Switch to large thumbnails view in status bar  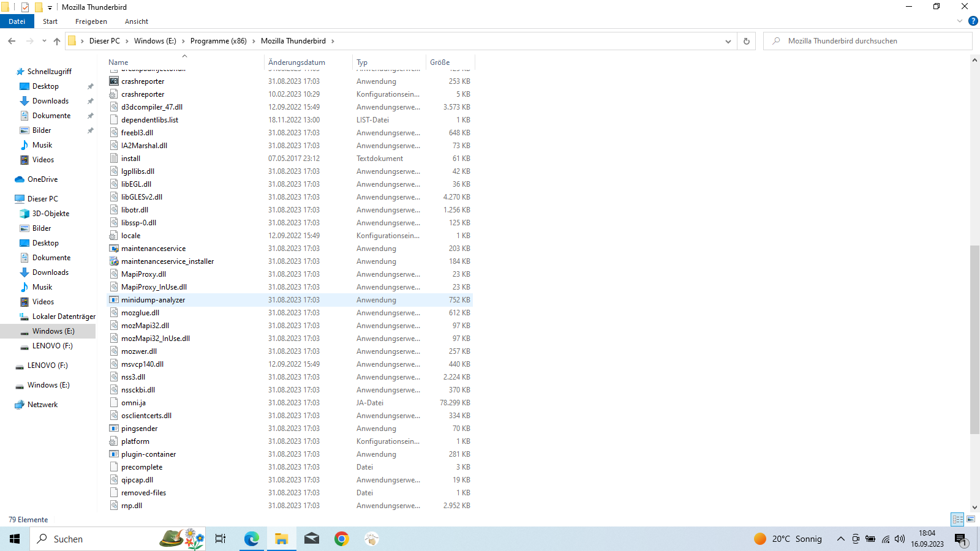pyautogui.click(x=971, y=519)
